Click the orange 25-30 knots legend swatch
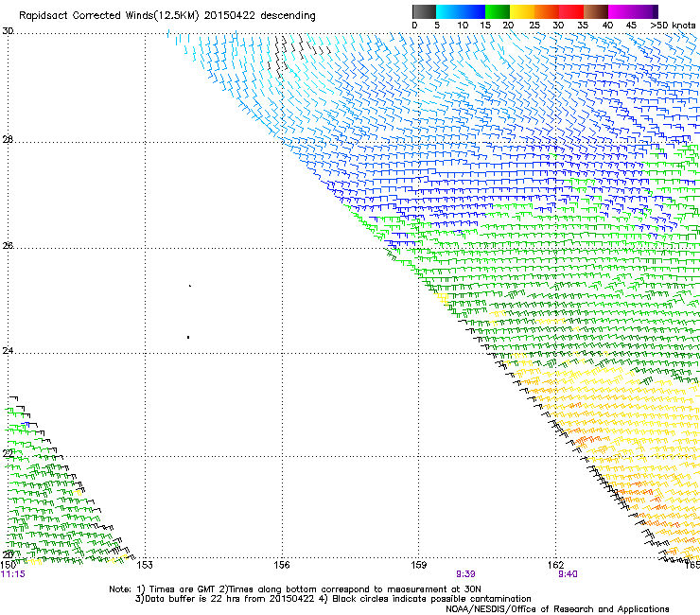Image resolution: width=700 pixels, height=615 pixels. 547,11
